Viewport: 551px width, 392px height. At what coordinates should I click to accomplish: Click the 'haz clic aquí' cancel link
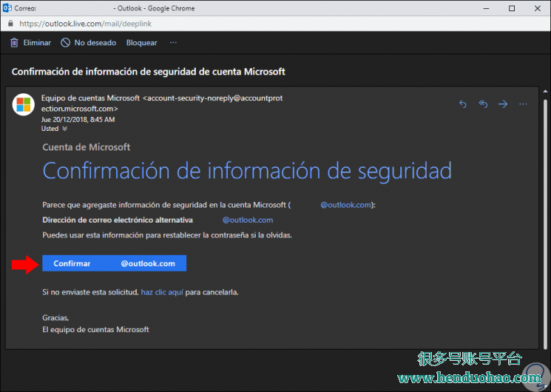point(162,292)
